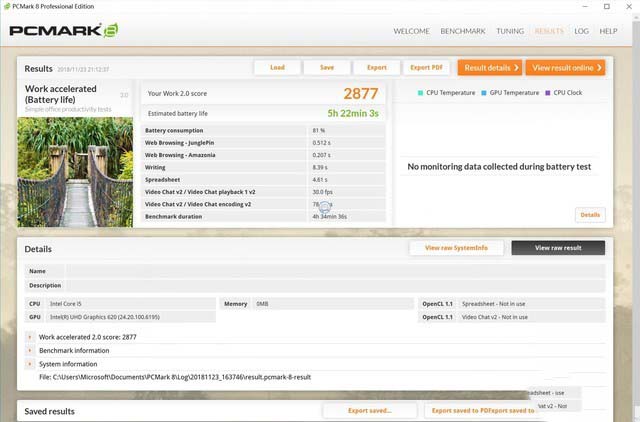Image resolution: width=640 pixels, height=422 pixels.
Task: Click View raw SystemInfo
Action: pos(456,248)
